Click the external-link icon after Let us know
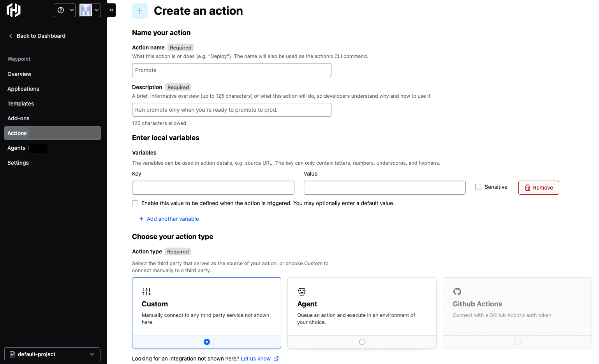The height and width of the screenshot is (364, 599). (x=276, y=359)
